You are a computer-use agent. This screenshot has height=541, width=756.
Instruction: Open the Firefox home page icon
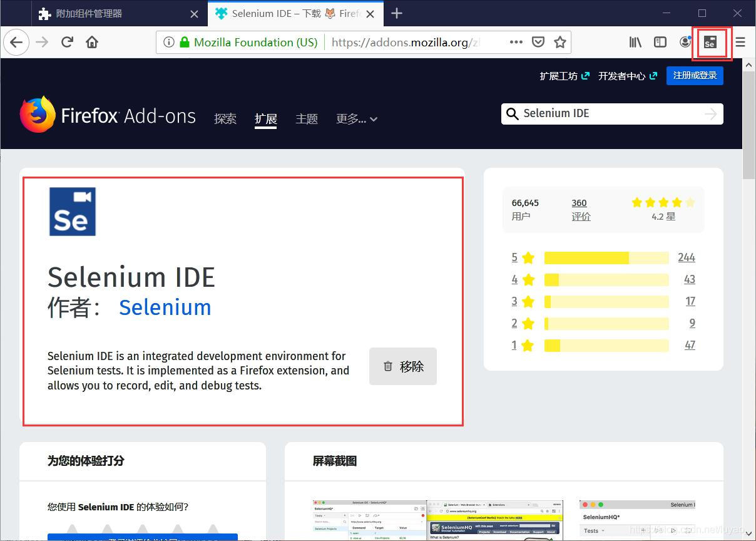coord(92,42)
